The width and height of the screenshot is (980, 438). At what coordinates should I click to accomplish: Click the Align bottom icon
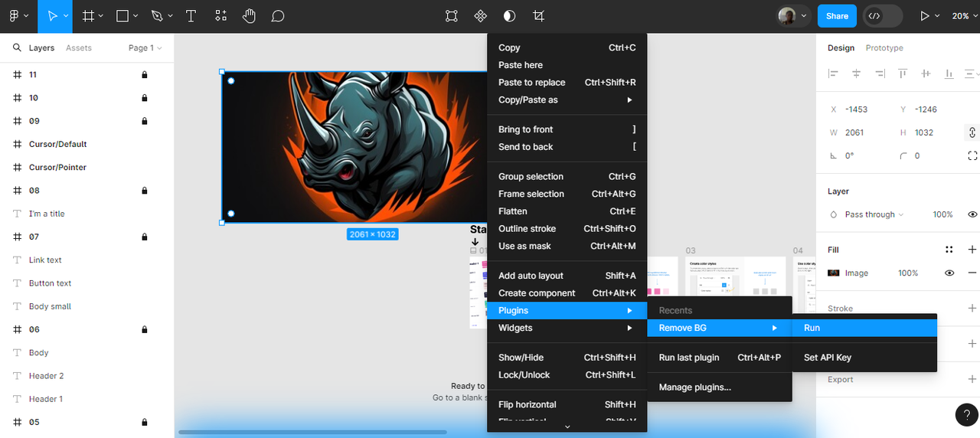tap(949, 74)
